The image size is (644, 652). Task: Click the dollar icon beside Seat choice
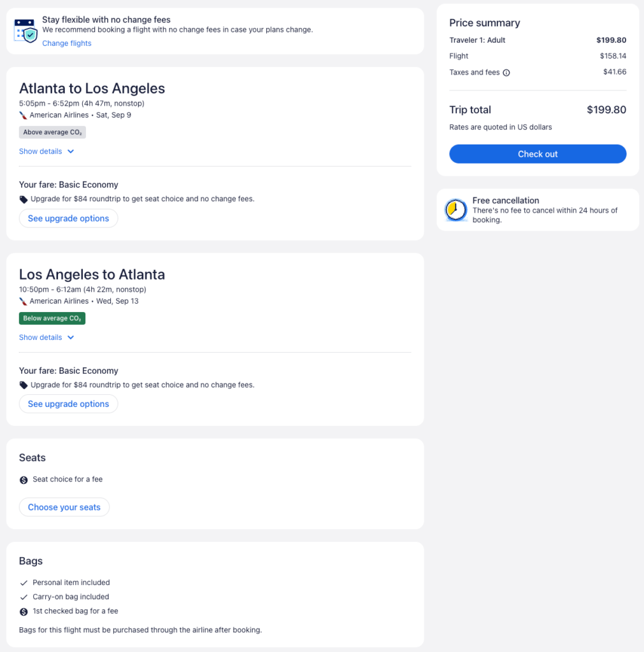[x=24, y=480]
